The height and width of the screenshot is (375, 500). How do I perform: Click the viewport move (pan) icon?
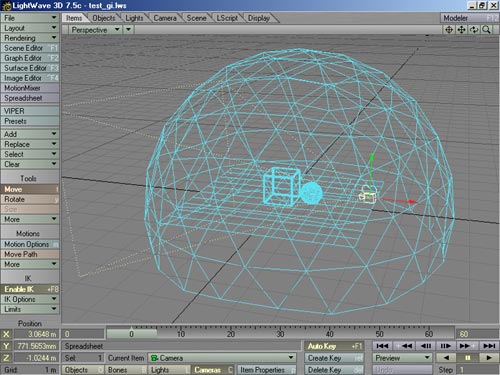(461, 30)
